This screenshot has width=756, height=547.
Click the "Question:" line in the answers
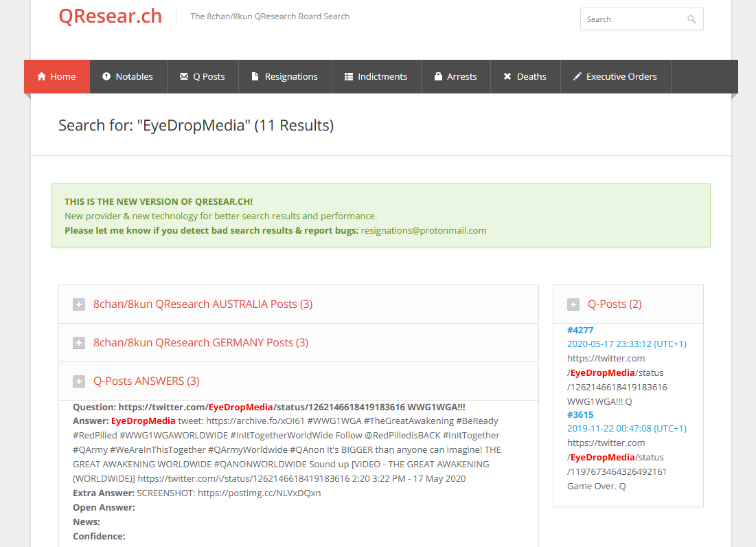click(269, 407)
